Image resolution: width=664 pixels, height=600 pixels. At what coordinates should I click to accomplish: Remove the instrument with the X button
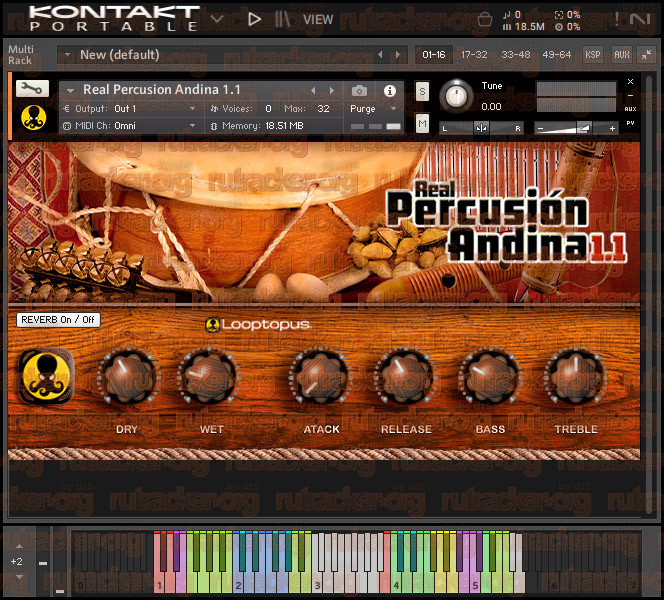[x=631, y=81]
